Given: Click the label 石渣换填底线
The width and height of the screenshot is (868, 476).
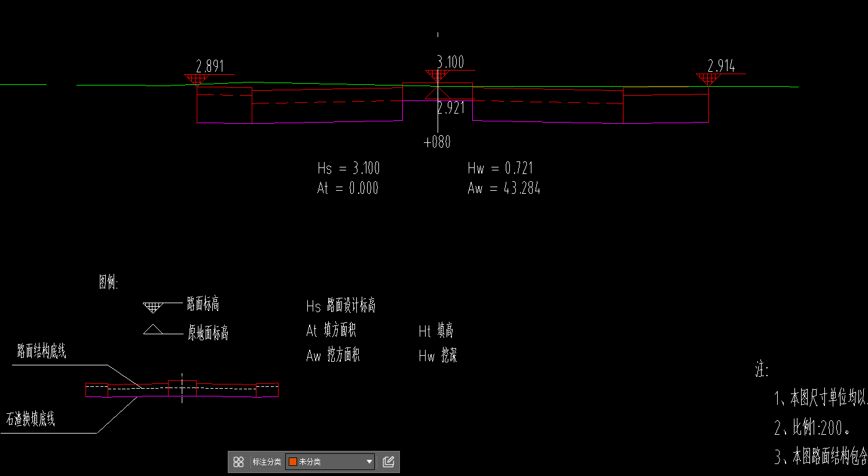Looking at the screenshot, I should point(30,419).
